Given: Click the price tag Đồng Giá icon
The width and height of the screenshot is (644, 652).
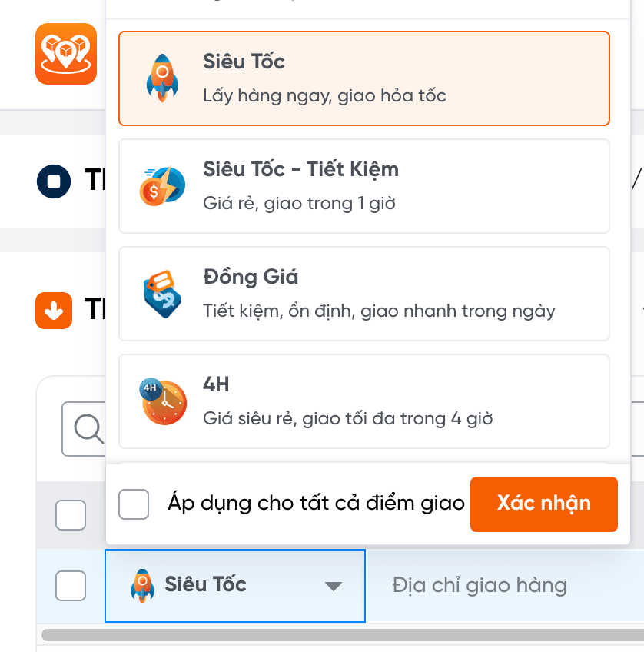Looking at the screenshot, I should point(161,294).
